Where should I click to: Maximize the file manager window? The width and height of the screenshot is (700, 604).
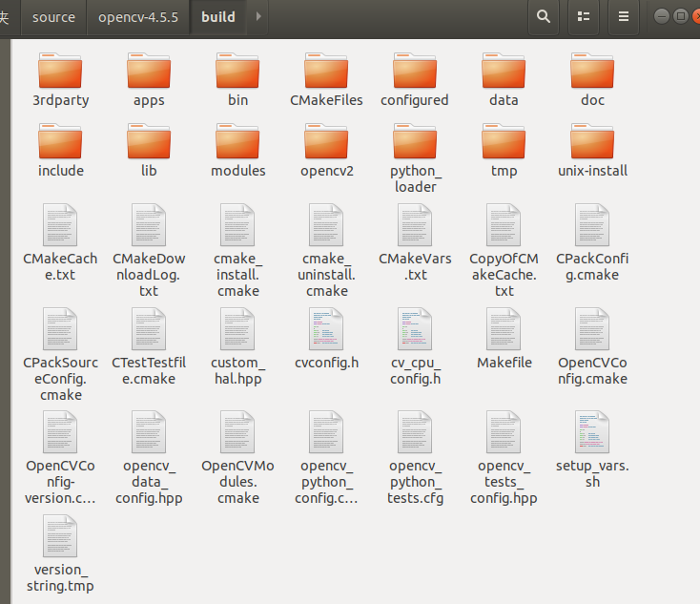[680, 16]
